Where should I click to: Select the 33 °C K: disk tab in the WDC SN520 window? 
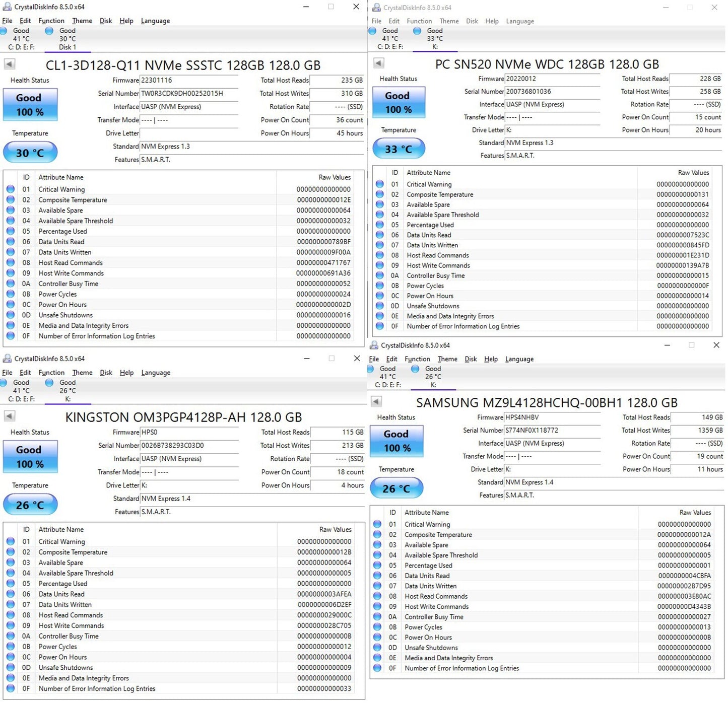pos(435,39)
